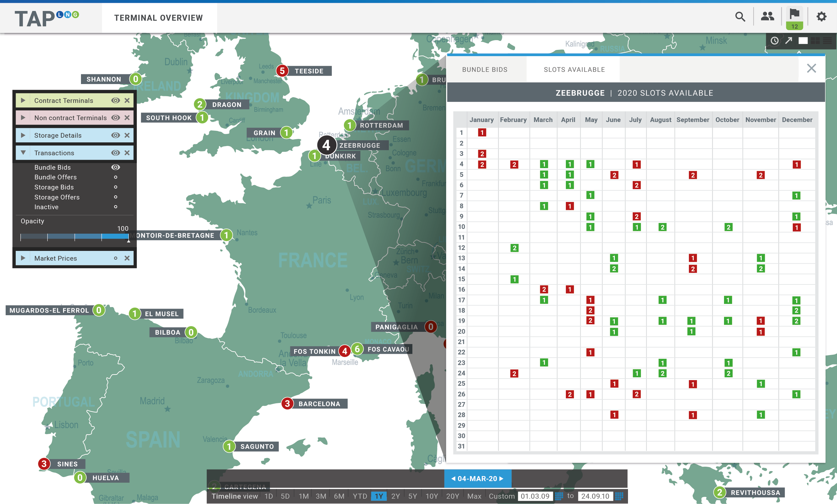Click the diagonal arrow expand icon
The height and width of the screenshot is (504, 837).
click(x=788, y=41)
